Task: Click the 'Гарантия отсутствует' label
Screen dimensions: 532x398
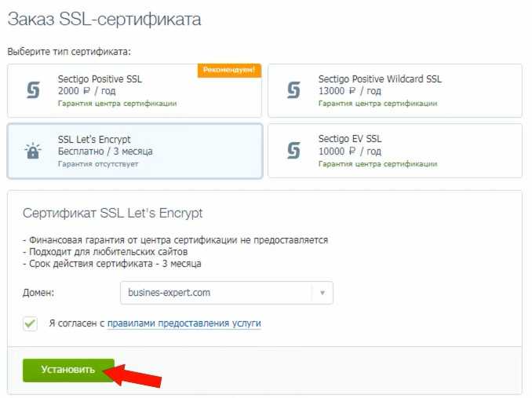Action: coord(98,164)
